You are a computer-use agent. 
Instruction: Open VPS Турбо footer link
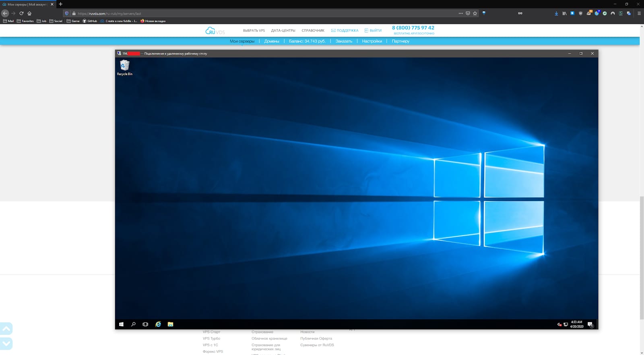pyautogui.click(x=211, y=338)
